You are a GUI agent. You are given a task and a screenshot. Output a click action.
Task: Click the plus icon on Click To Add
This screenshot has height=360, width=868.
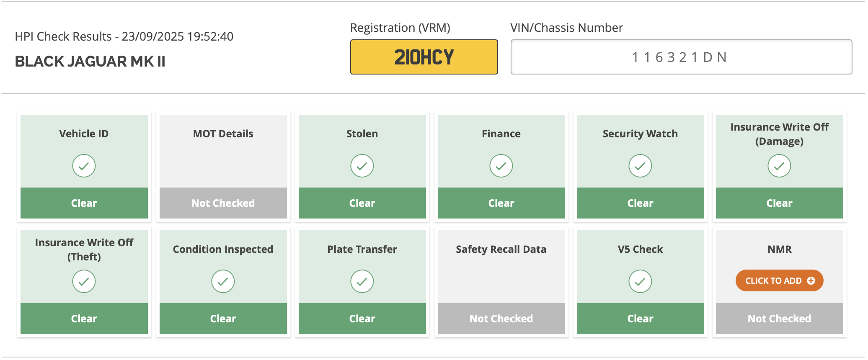coord(811,281)
